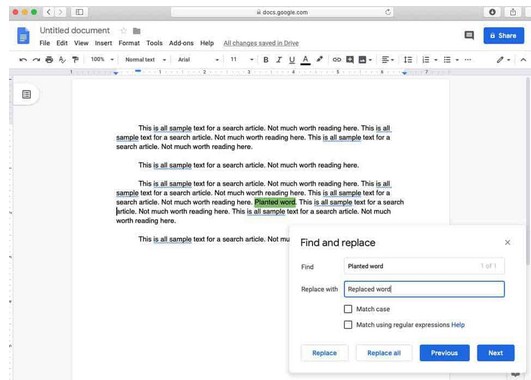Open the Docs home icon
Viewport: 531px width, 380px height.
(x=23, y=36)
